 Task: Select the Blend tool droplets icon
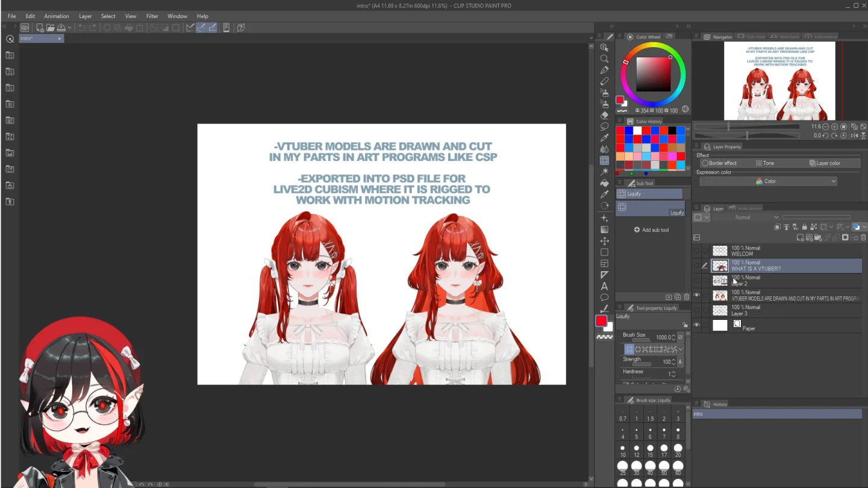coord(604,149)
